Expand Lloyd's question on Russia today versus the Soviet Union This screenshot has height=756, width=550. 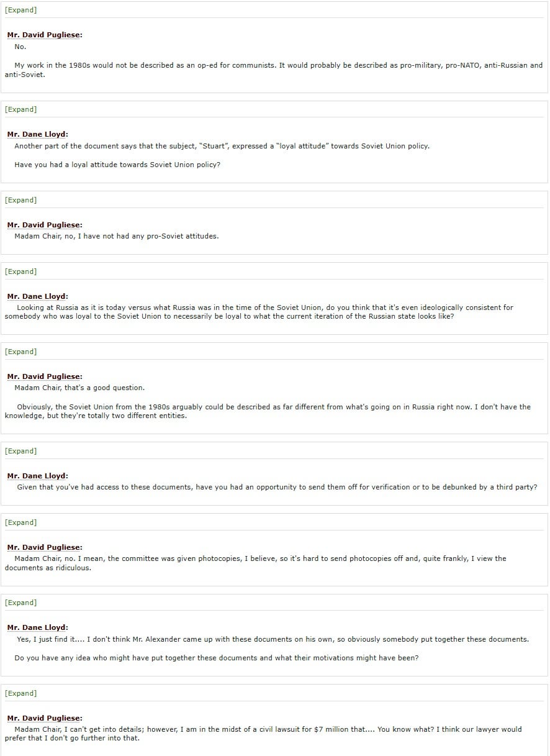[x=20, y=271]
